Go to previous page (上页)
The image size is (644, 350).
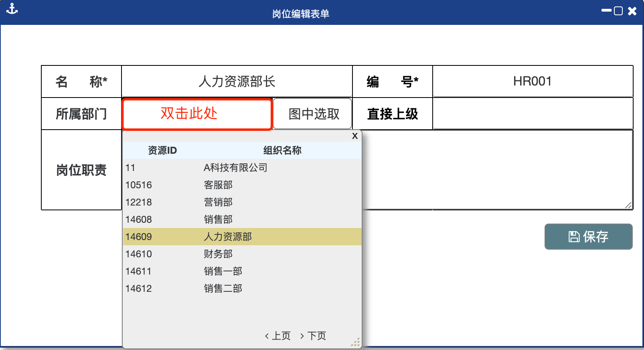pyautogui.click(x=277, y=336)
